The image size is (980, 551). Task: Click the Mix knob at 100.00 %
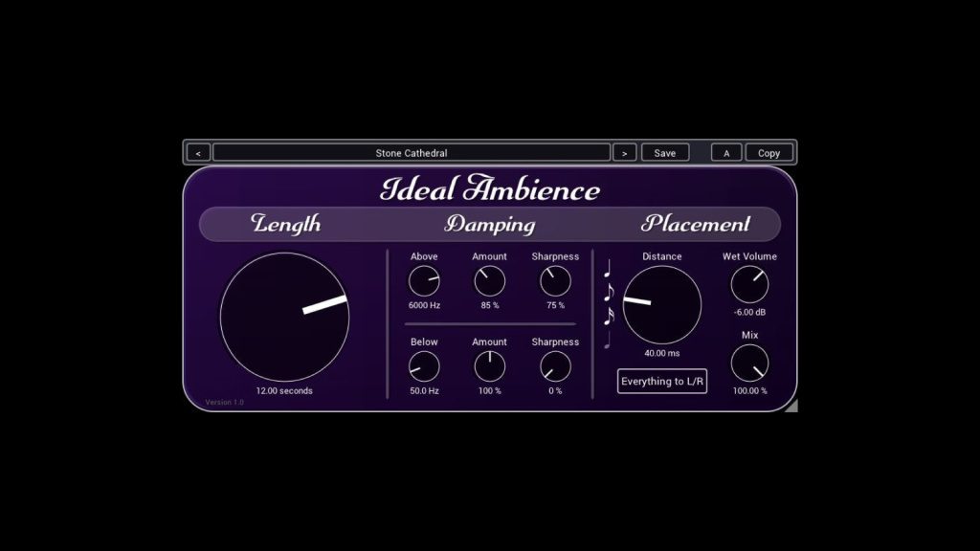pos(749,363)
